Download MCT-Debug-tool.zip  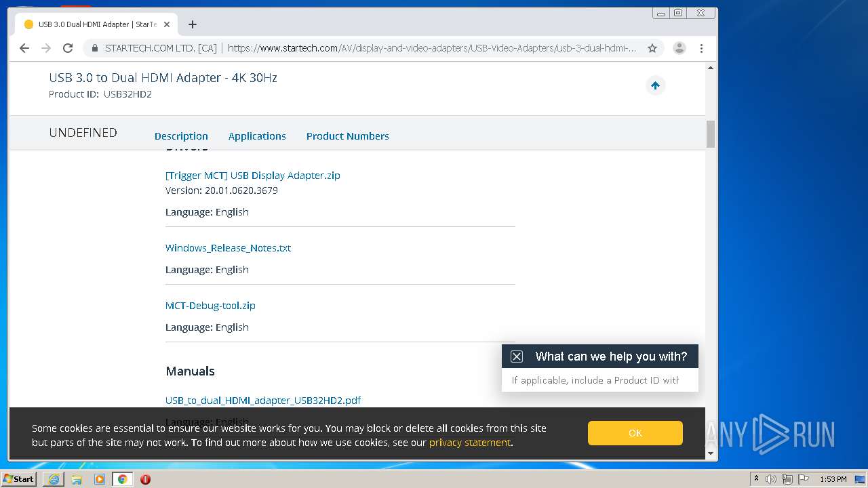(210, 306)
